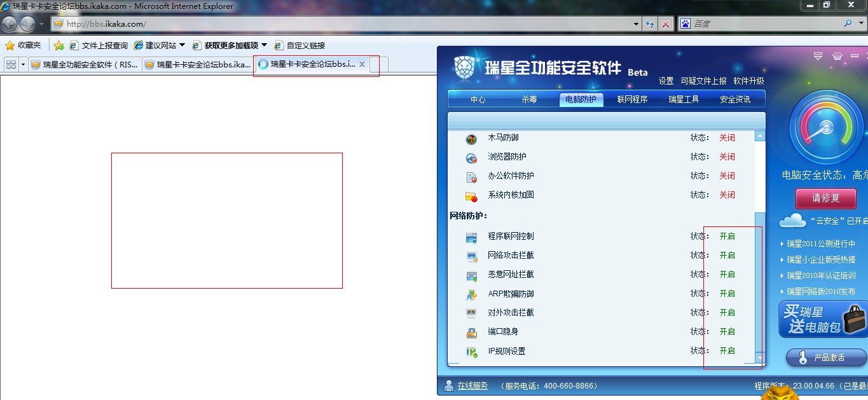The height and width of the screenshot is (400, 868).
Task: Click the IE Stop loading button
Action: [x=666, y=24]
